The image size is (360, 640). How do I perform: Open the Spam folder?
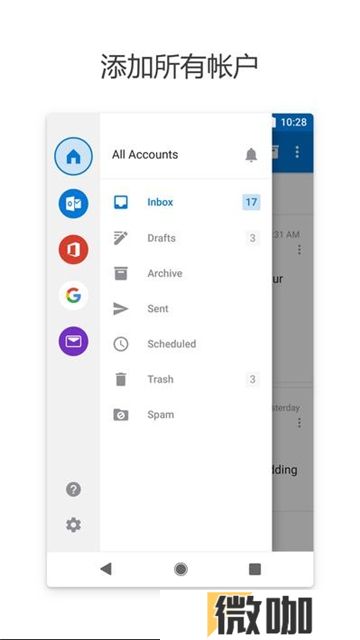(186, 415)
